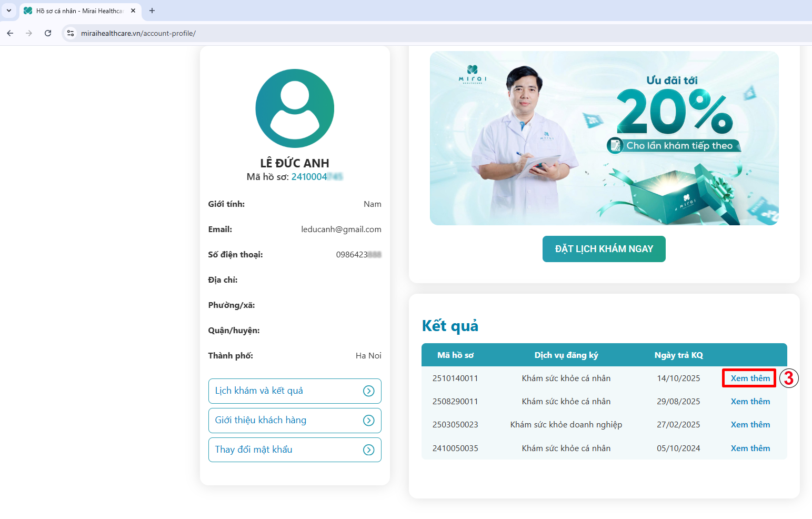Click arrow icon beside Thay đổi mật khẩu

coord(369,450)
